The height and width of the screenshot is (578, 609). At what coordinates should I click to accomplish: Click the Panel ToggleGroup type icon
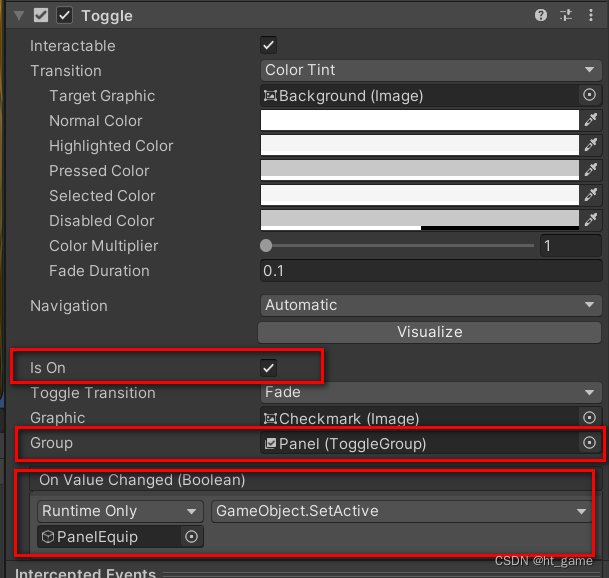[270, 444]
